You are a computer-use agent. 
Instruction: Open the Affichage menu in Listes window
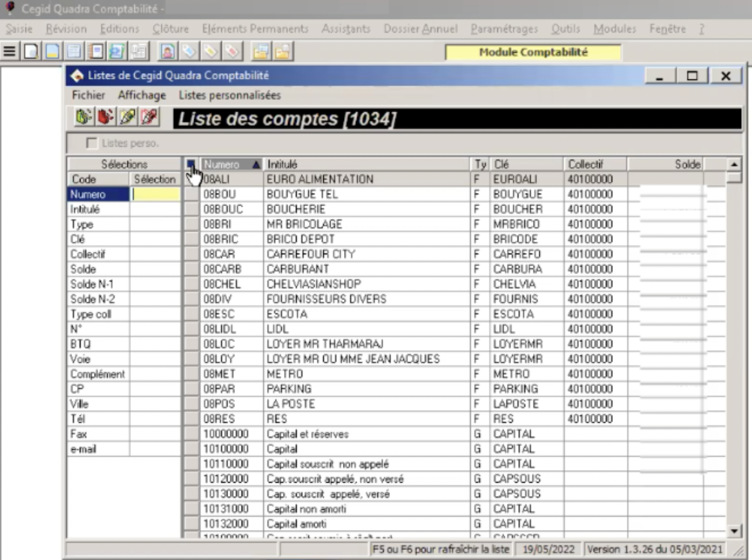click(142, 95)
